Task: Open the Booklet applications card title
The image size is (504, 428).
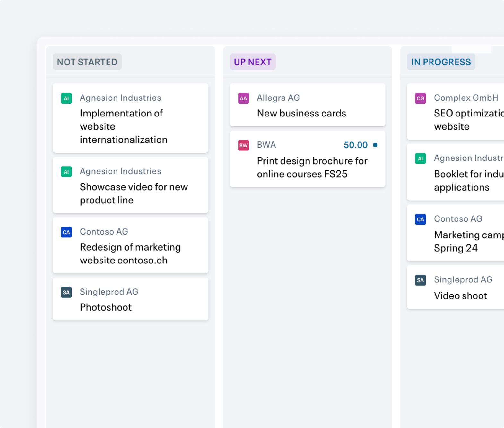Action: [x=469, y=181]
